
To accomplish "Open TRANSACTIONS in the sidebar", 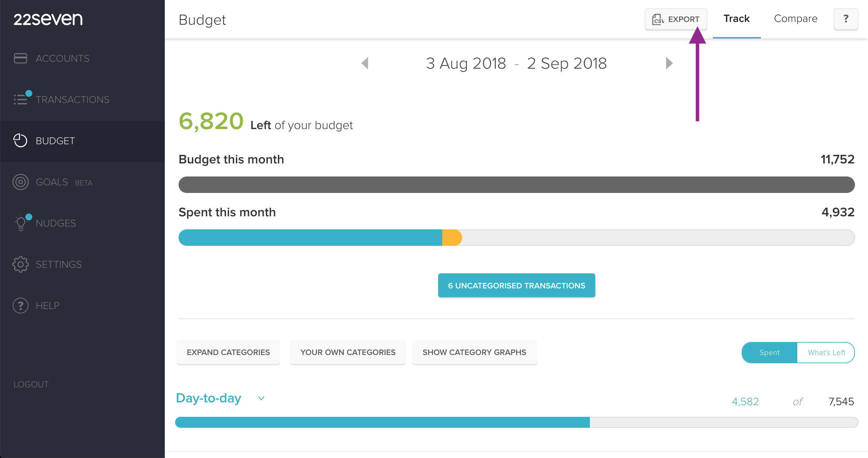I will 82,100.
